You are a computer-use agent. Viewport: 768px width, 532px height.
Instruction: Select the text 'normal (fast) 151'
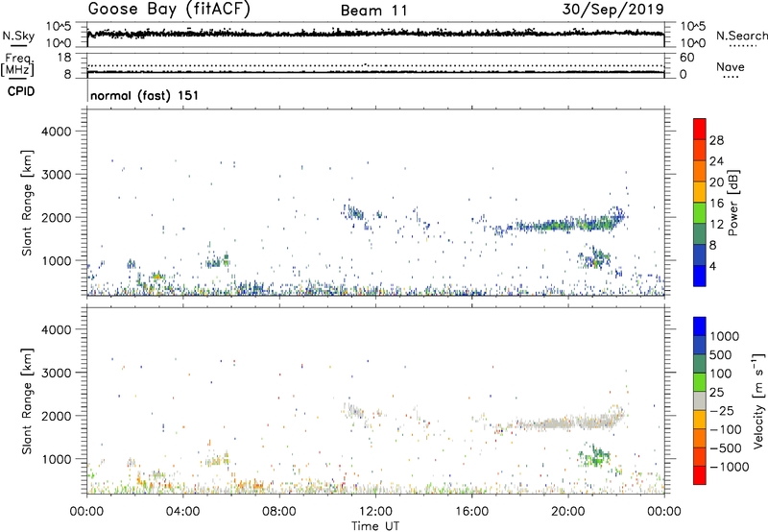[145, 95]
